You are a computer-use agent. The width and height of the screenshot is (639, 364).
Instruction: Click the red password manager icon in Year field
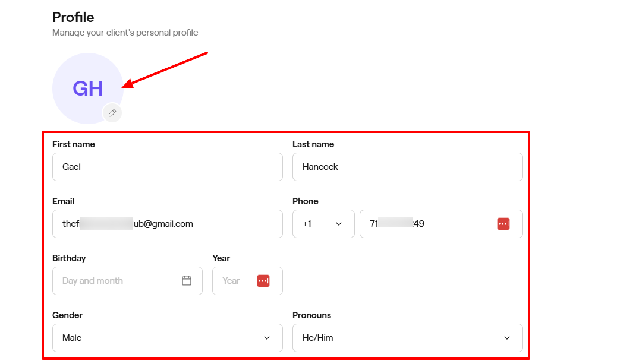263,281
